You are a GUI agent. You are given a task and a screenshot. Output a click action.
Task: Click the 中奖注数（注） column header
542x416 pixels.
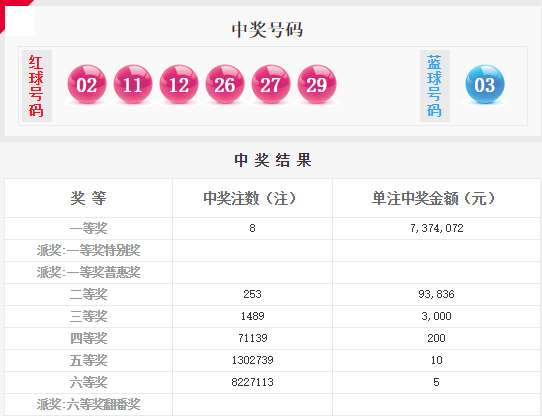click(250, 198)
